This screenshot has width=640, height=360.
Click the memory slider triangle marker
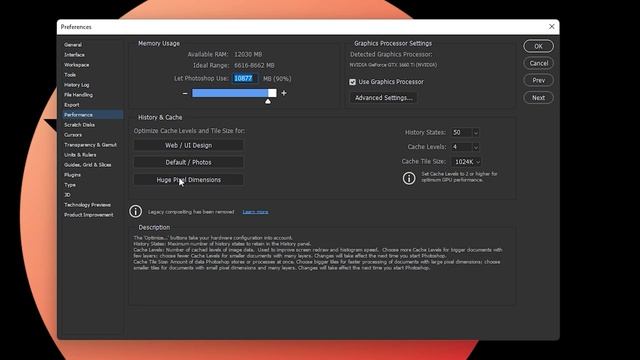click(268, 101)
